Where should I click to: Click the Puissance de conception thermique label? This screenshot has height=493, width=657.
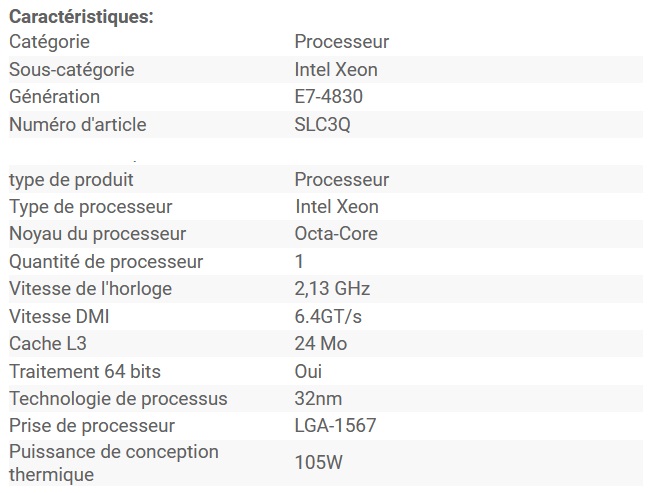tap(113, 462)
